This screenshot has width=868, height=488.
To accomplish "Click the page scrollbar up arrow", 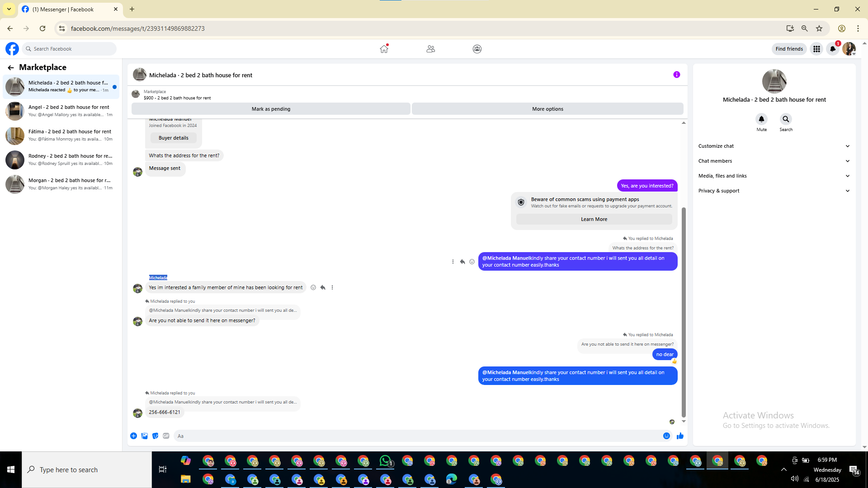I will click(864, 44).
